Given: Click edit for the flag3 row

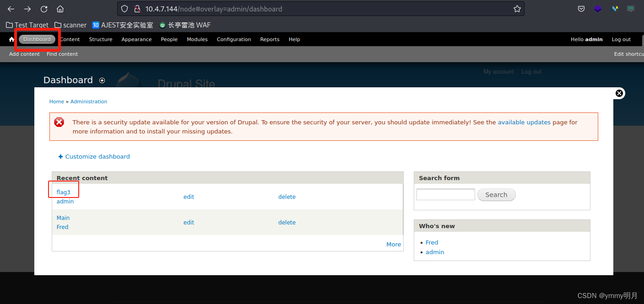Looking at the screenshot, I should pyautogui.click(x=189, y=197).
